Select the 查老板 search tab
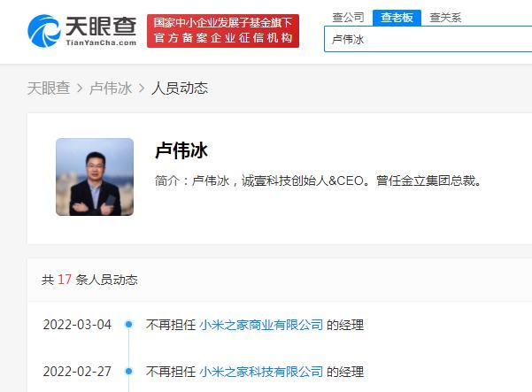The width and height of the screenshot is (532, 392). tap(397, 18)
